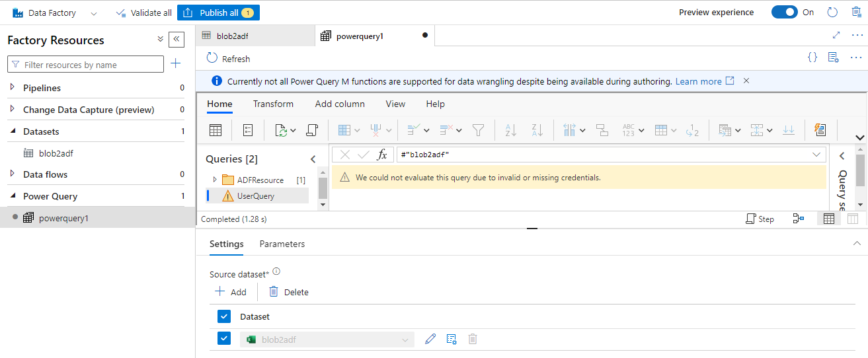Click the lightning page icon in ribbon

coord(820,130)
